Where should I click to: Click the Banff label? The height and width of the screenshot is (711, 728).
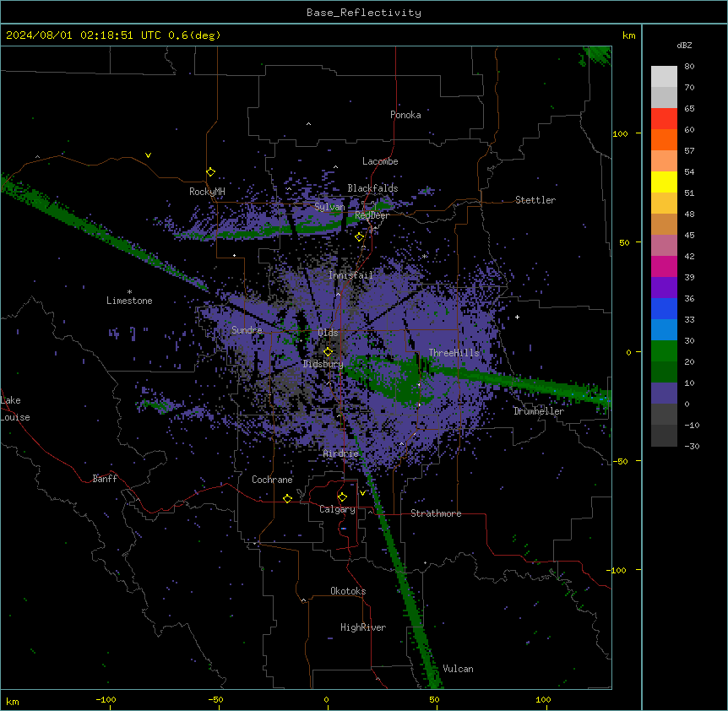click(105, 479)
